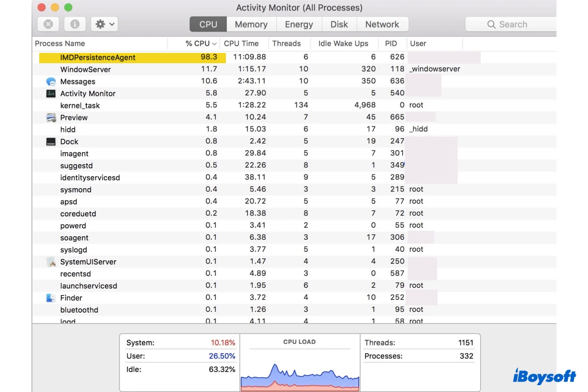588x392 pixels.
Task: Click the SystemUIServer process icon
Action: coord(51,262)
